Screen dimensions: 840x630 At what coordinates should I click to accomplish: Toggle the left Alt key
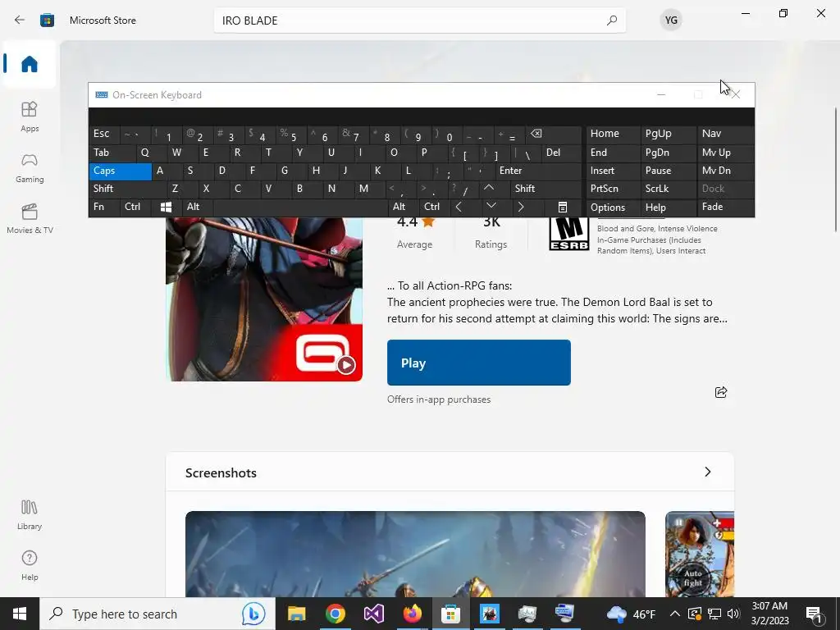click(x=197, y=207)
